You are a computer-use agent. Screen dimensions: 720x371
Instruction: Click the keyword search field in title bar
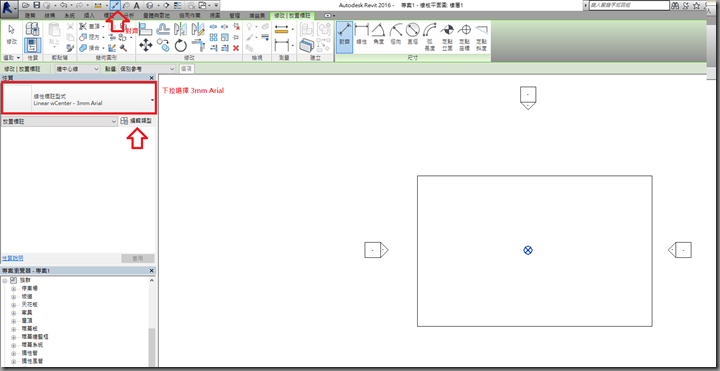[x=630, y=6]
